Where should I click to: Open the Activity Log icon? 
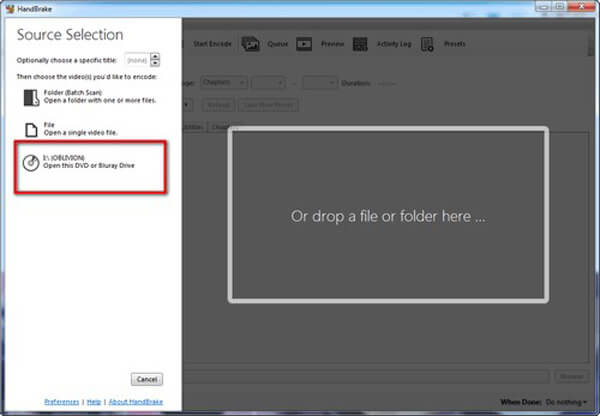360,44
